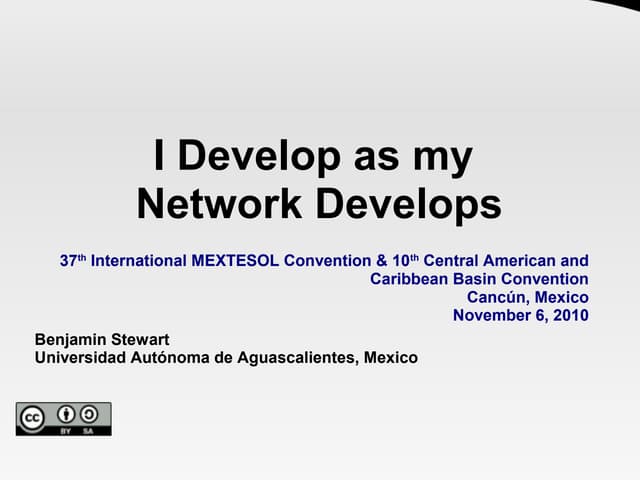This screenshot has height=480, width=640.
Task: Select the author name "Benjamin Stewart"
Action: [102, 340]
